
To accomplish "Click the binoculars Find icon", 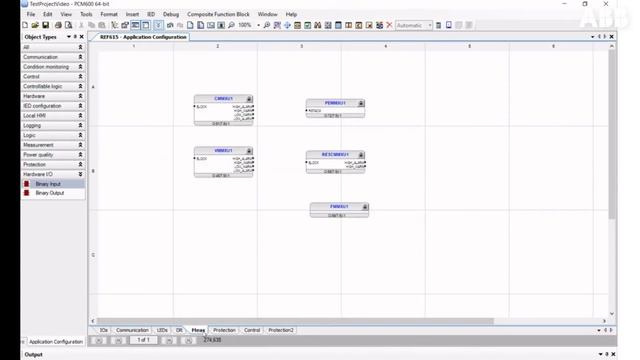I will tap(318, 25).
